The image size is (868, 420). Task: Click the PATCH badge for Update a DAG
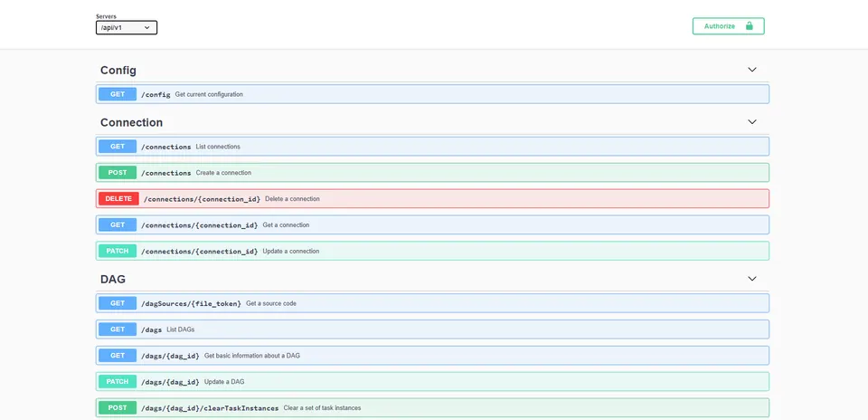[x=118, y=382]
